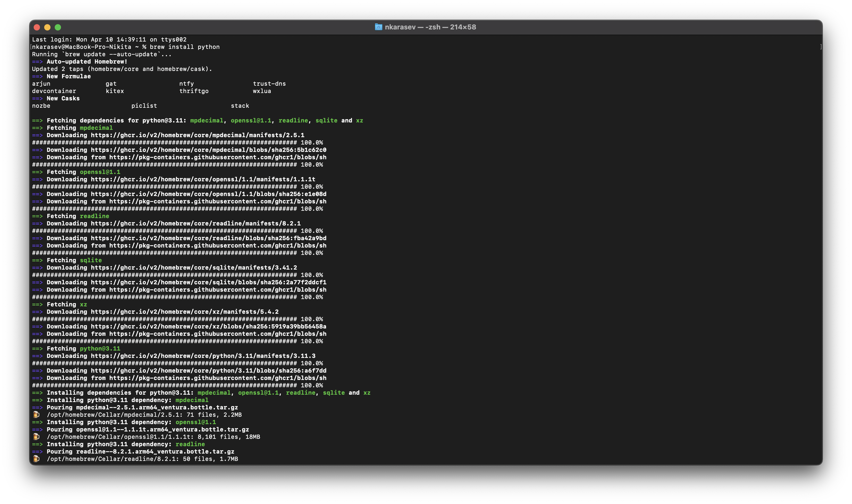The image size is (852, 504).
Task: Open the mpdecimal manifests/2.5.1 download URL
Action: pyautogui.click(x=197, y=135)
